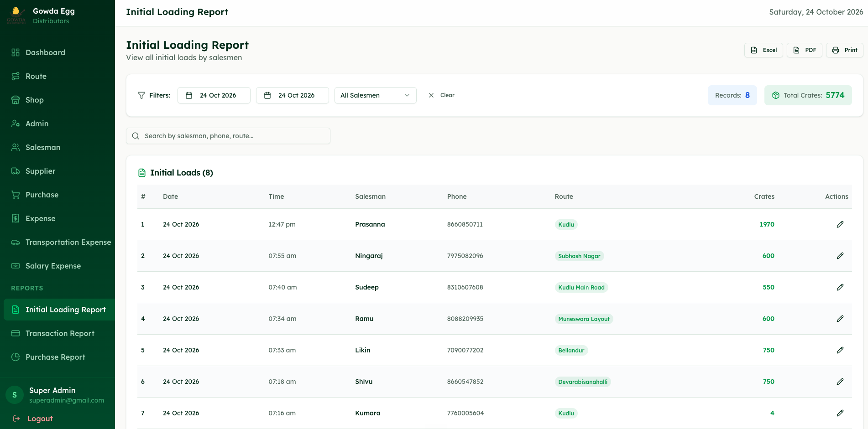The width and height of the screenshot is (868, 429).
Task: Click the search by salesman field
Action: click(228, 136)
